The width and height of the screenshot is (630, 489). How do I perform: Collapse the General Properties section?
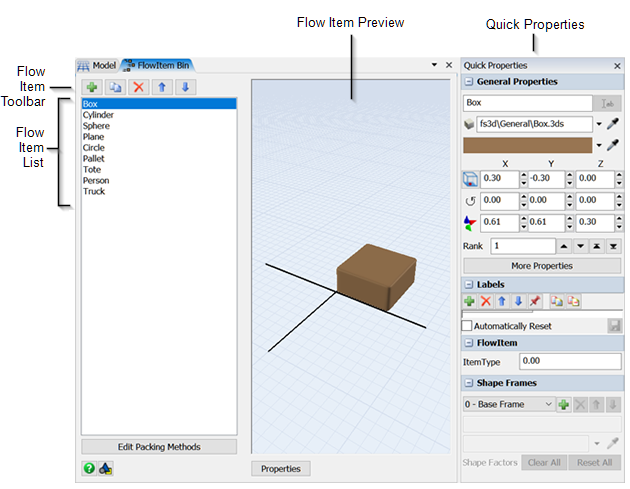tap(470, 82)
